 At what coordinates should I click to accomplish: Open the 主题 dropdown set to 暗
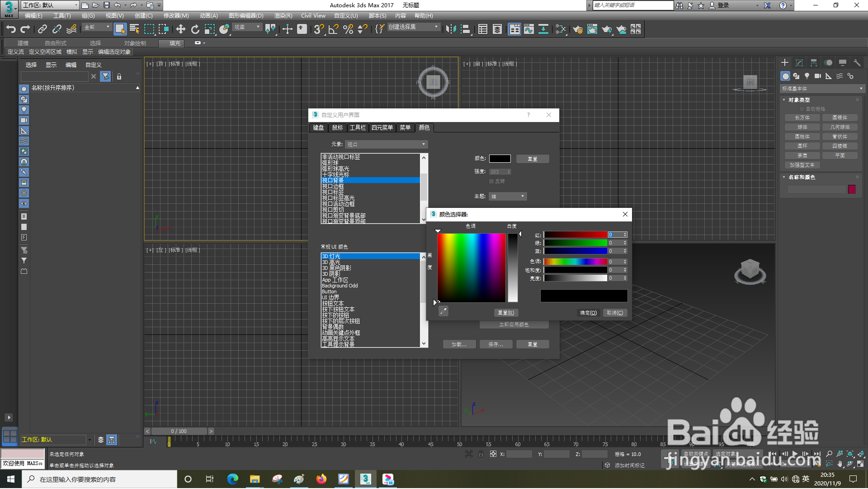[507, 196]
